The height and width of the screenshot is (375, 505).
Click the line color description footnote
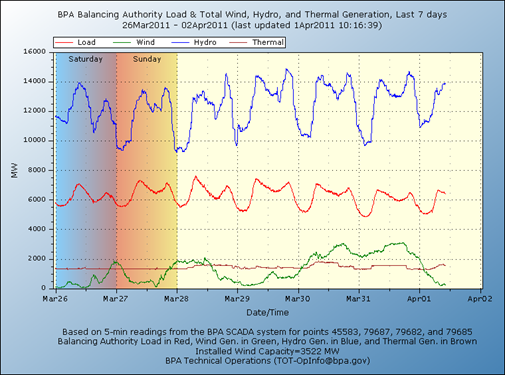[x=267, y=341]
